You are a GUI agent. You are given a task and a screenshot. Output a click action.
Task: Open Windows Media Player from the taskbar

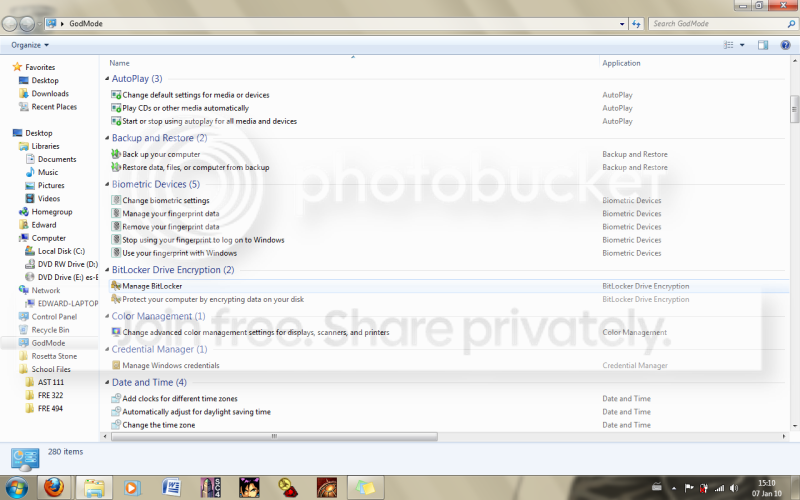pos(132,487)
